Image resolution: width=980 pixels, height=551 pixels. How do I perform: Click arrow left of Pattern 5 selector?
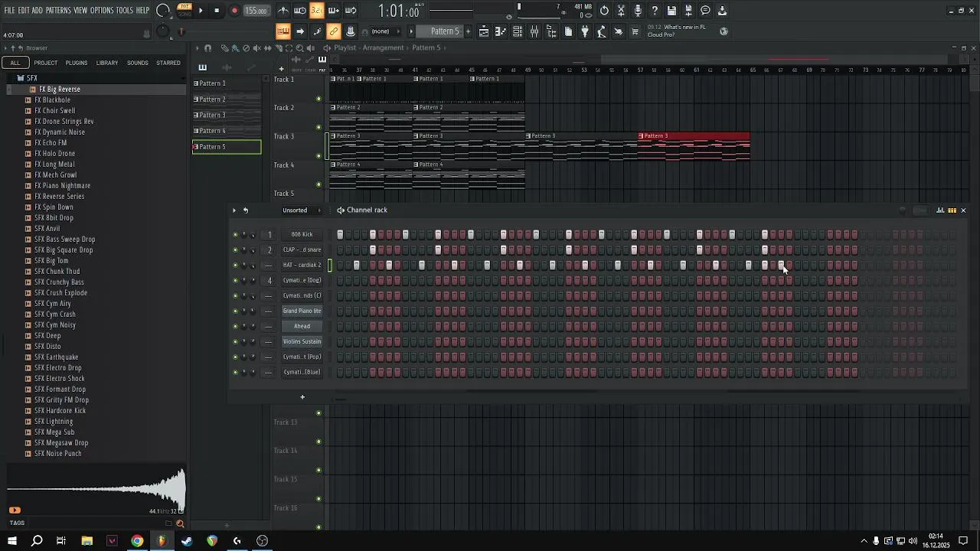pos(411,31)
